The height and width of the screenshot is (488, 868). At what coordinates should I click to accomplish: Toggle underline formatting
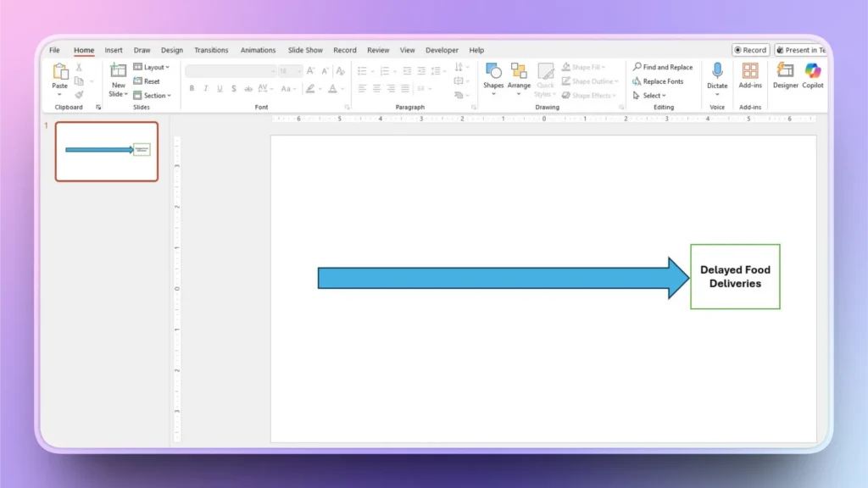[220, 88]
